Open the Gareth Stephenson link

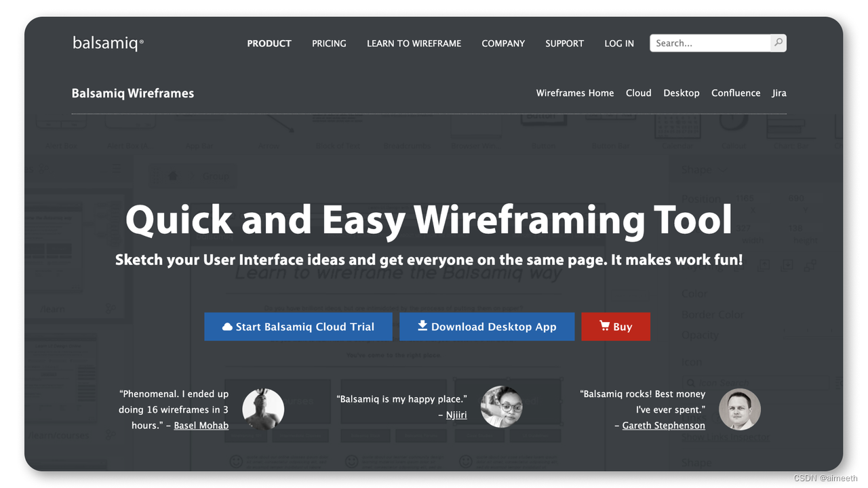(x=664, y=426)
